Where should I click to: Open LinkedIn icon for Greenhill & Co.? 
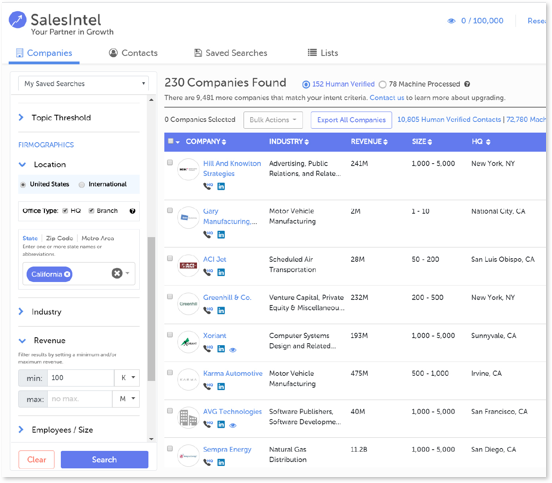[221, 310]
